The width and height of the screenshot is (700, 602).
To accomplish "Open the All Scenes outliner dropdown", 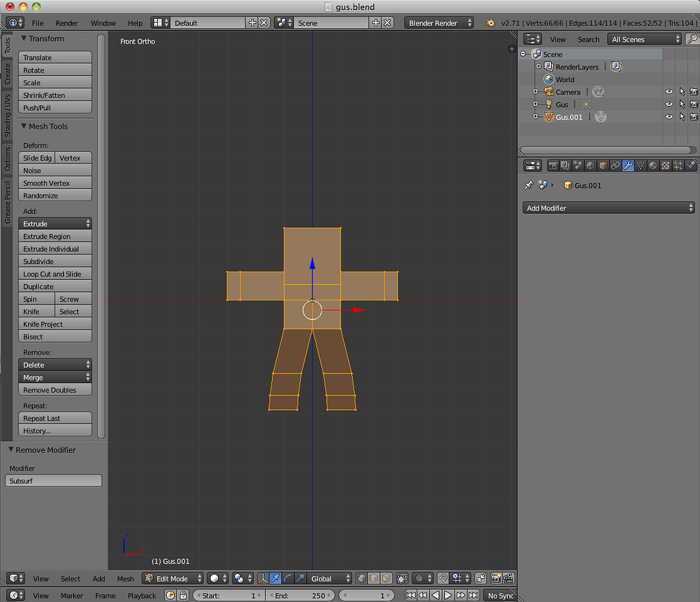I will click(x=645, y=39).
